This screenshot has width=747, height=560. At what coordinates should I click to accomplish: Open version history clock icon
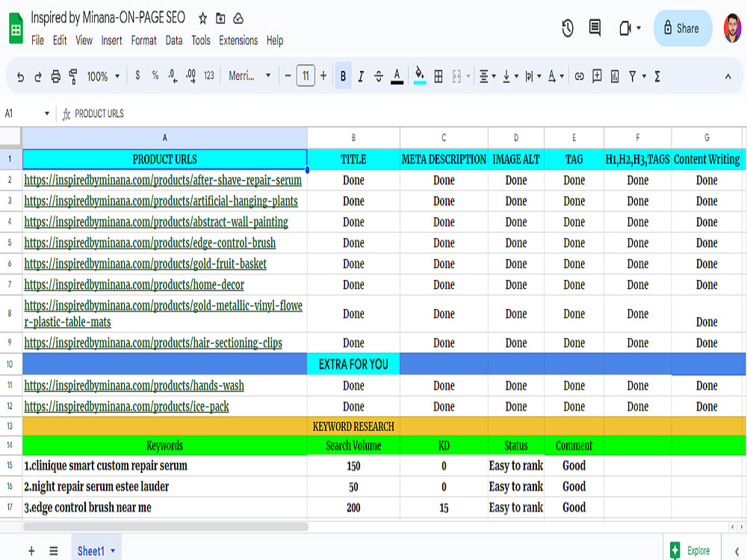click(x=568, y=28)
